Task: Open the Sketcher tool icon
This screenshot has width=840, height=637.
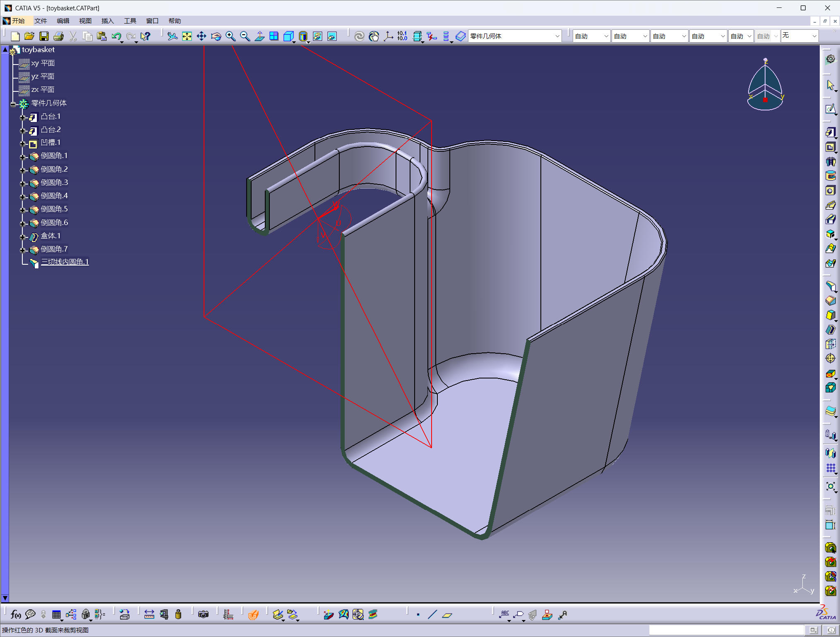Action: (830, 109)
